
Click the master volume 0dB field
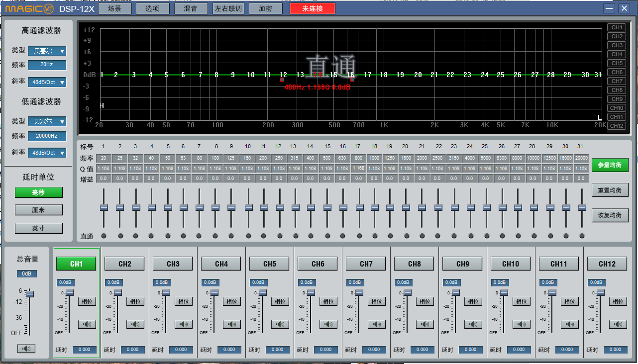click(27, 273)
